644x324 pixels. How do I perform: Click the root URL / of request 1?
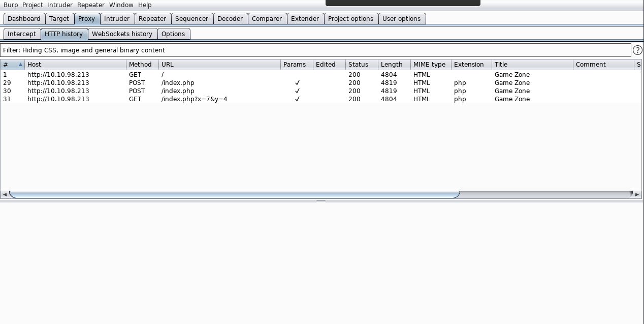coord(163,75)
